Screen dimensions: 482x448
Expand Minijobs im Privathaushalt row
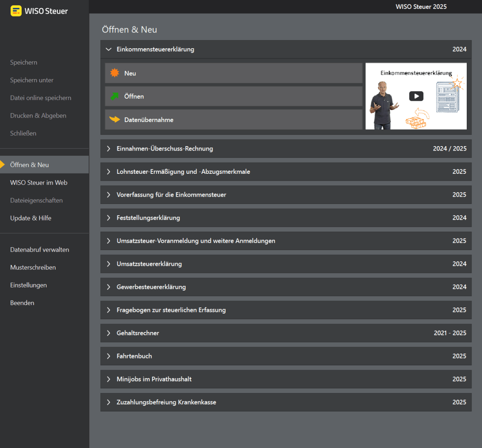coord(286,379)
